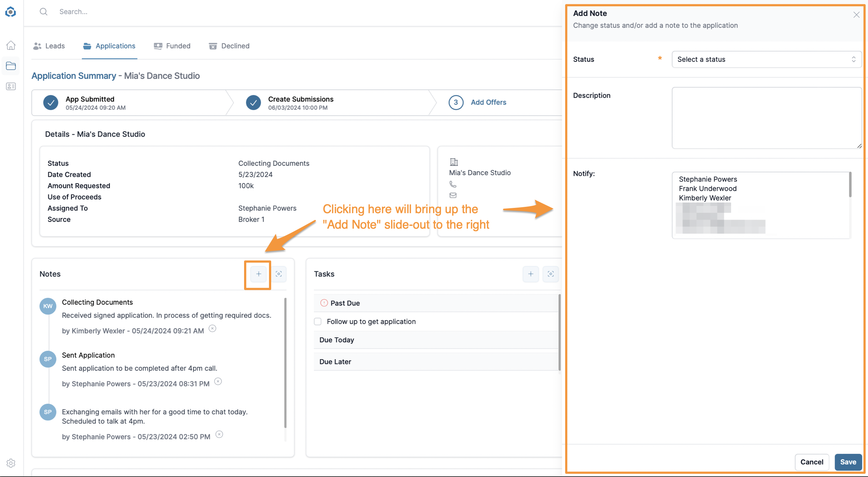The height and width of the screenshot is (477, 868).
Task: Click the Save button
Action: pos(848,462)
